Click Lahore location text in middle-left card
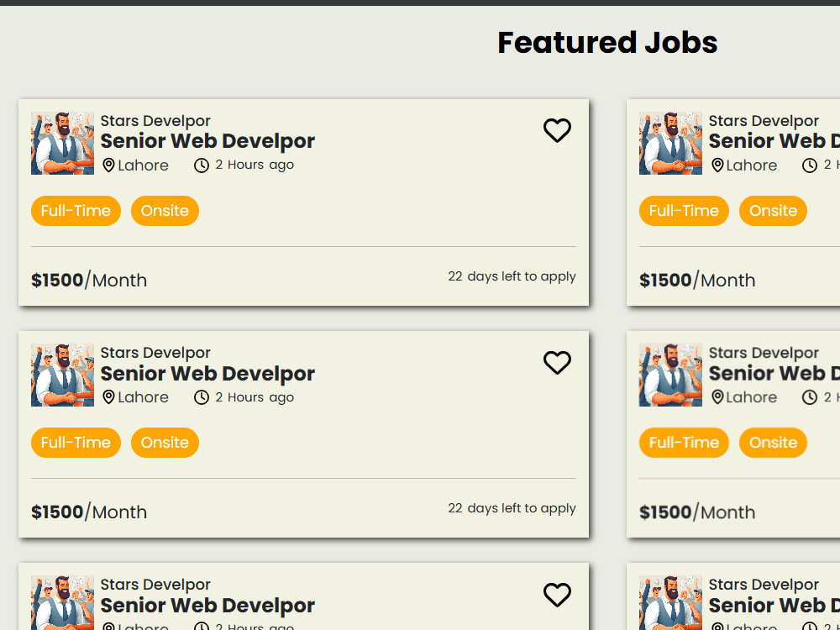Viewport: 840px width, 630px height. [x=143, y=397]
